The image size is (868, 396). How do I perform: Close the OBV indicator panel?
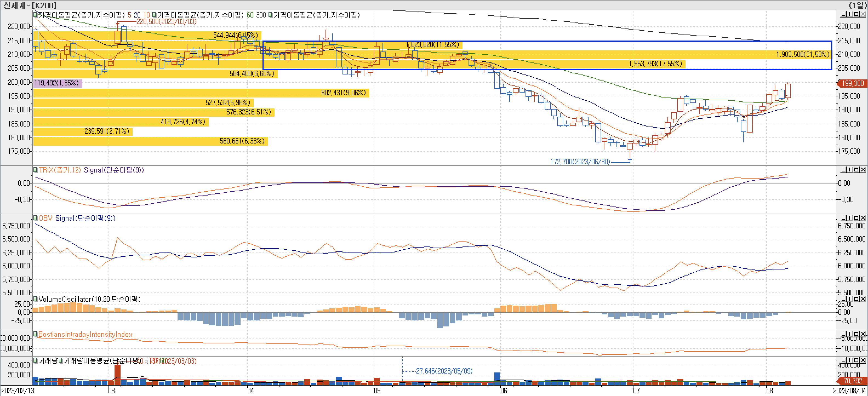coord(863,218)
